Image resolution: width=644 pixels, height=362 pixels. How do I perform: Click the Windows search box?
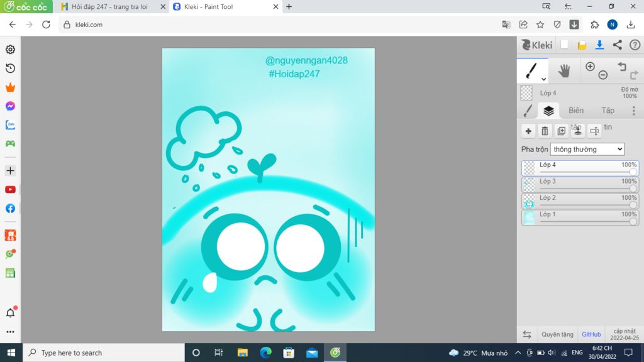(x=104, y=353)
